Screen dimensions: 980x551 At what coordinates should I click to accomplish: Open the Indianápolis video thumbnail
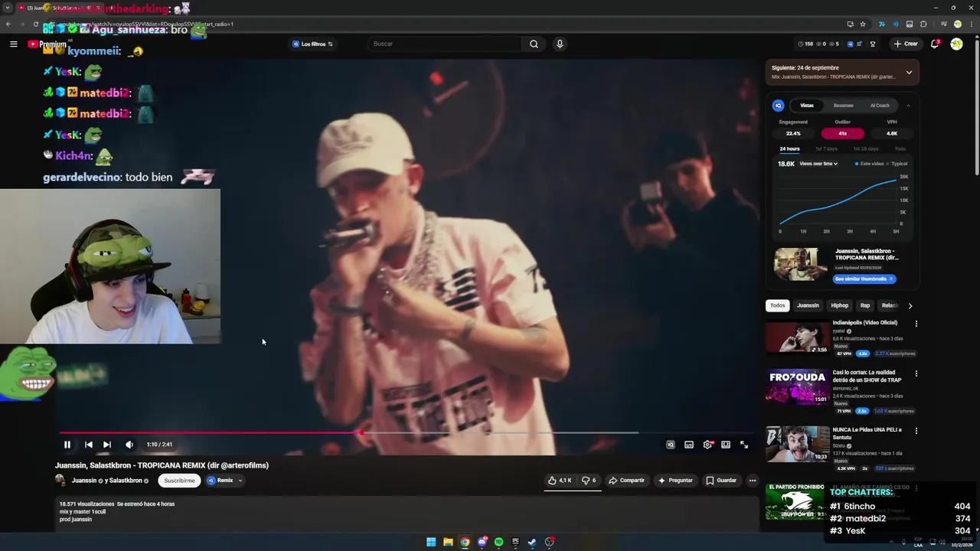(797, 337)
